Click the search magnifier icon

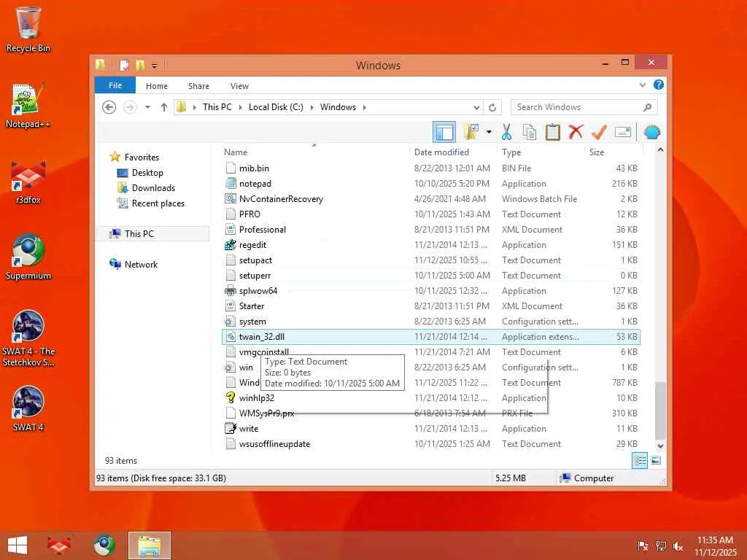click(x=648, y=107)
